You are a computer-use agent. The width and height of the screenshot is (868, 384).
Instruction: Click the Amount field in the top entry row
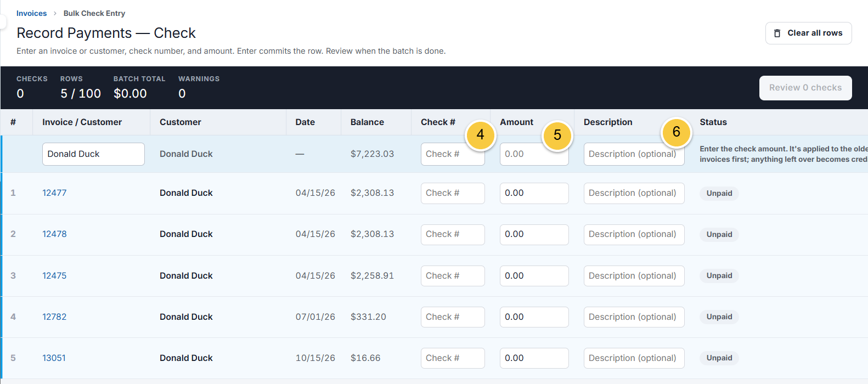534,154
